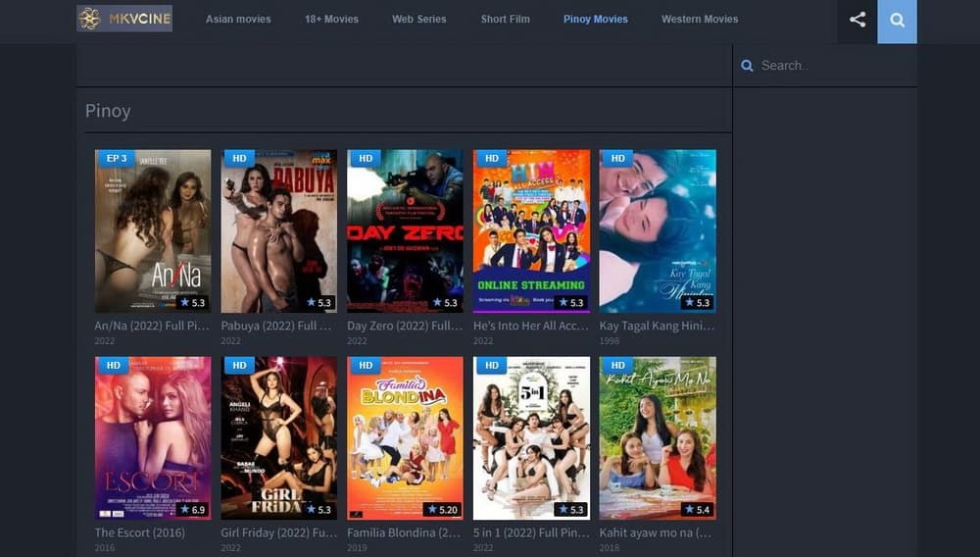Open He's Into Her poster
This screenshot has height=557, width=980.
(x=531, y=230)
